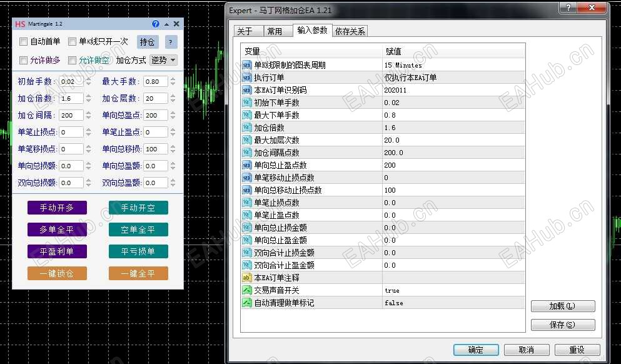Switch to the 常用 tab
This screenshot has height=364, width=621.
click(x=277, y=31)
